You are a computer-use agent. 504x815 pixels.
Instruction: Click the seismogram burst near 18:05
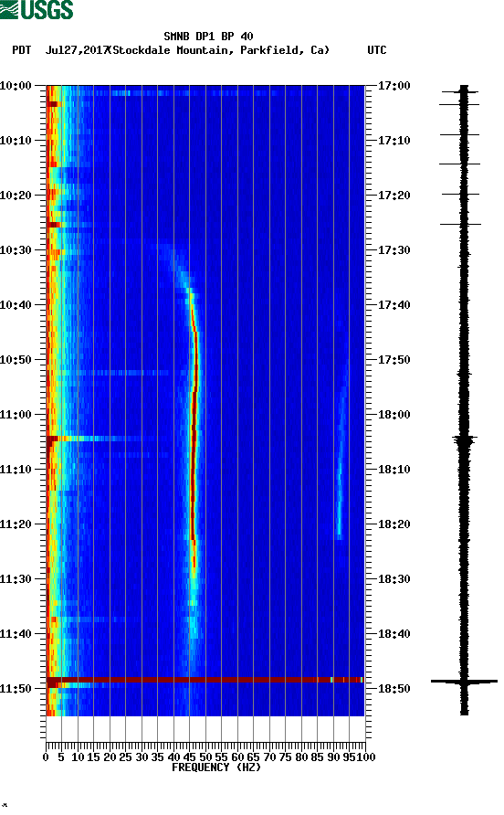(464, 440)
